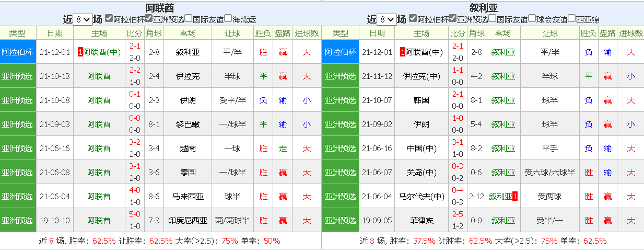The image size is (644, 251).
Task: Open opponent 泰国 link
Action: [188, 173]
